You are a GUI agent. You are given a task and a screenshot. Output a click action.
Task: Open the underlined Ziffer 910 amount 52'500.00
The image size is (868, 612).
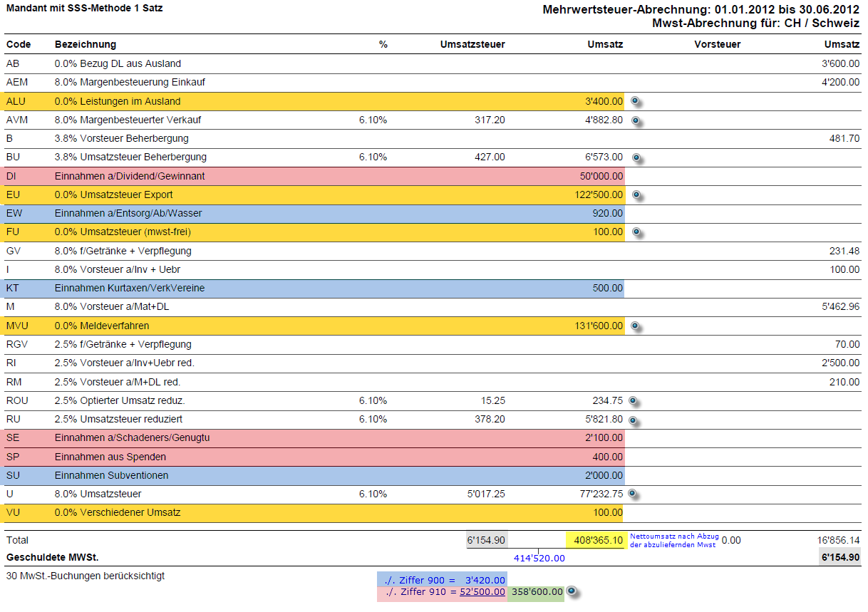tap(482, 592)
